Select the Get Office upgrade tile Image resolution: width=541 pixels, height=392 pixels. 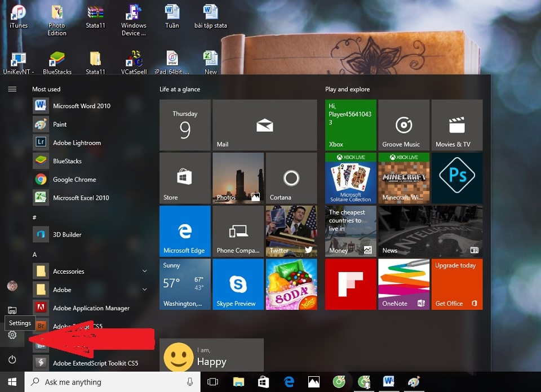pyautogui.click(x=456, y=284)
